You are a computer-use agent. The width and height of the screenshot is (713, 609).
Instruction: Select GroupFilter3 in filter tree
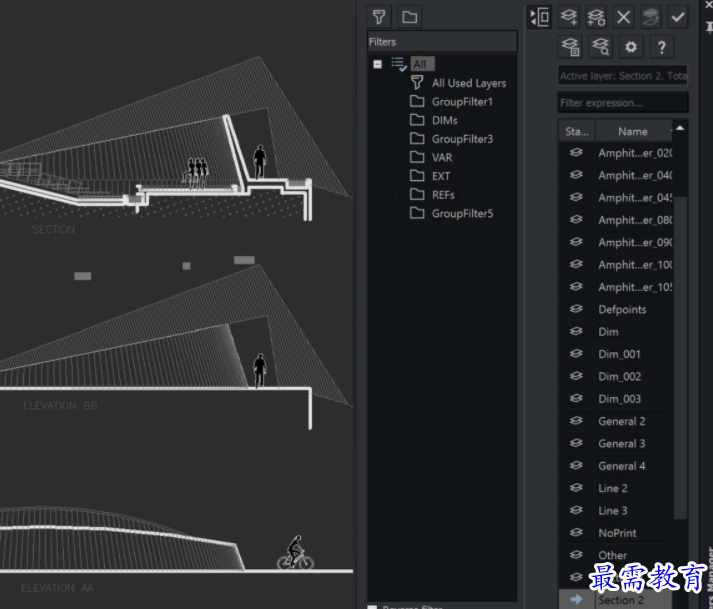pos(462,139)
